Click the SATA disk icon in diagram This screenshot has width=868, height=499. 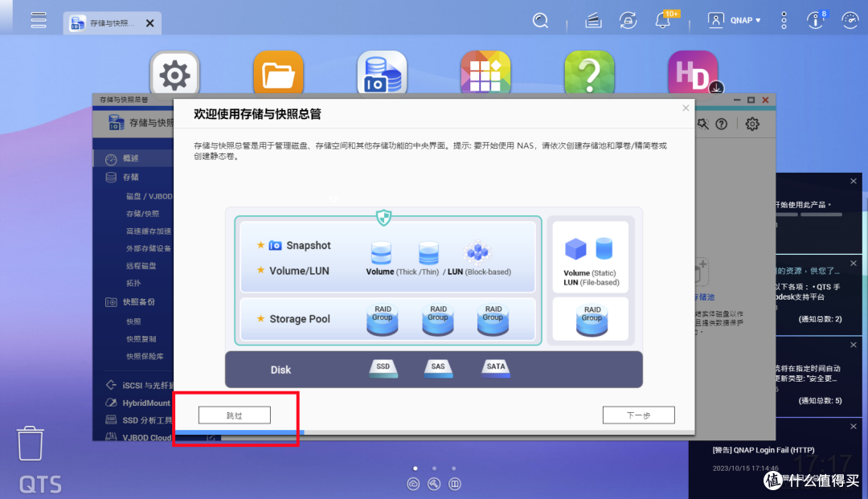coord(496,369)
